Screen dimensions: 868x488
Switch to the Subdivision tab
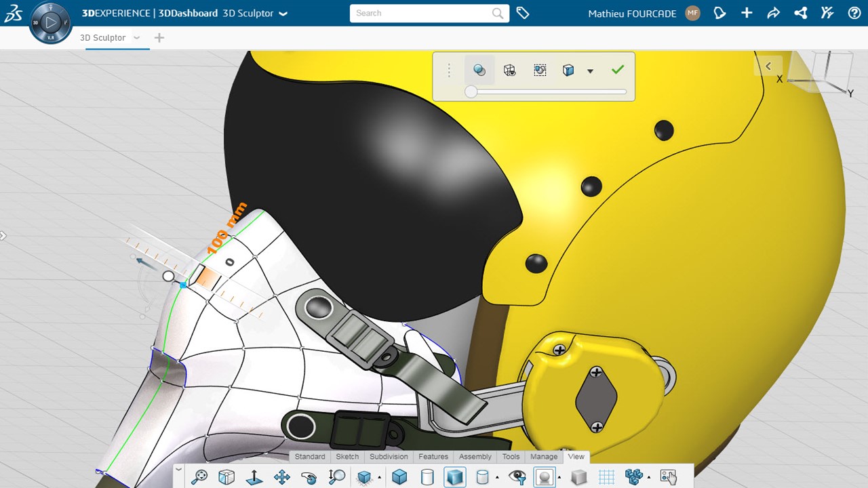point(389,456)
